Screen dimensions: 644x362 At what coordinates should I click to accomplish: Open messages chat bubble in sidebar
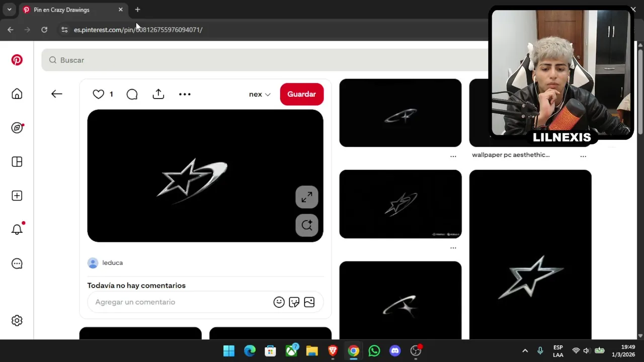tap(17, 263)
